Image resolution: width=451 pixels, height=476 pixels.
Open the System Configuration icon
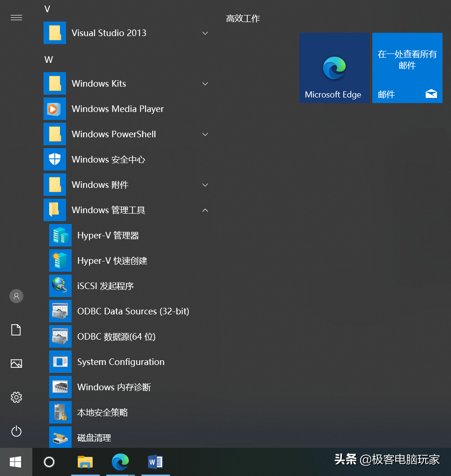coord(60,362)
